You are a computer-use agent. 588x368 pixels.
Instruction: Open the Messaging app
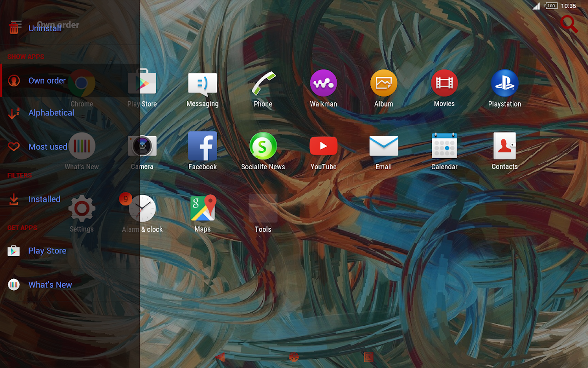click(x=203, y=89)
